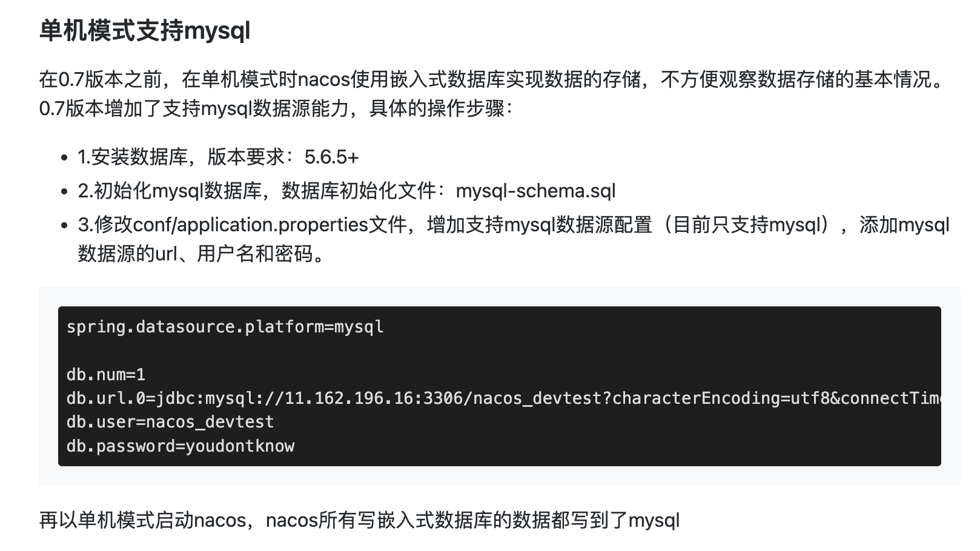Click the db.user=nacos_devtest code line
980x551 pixels.
(170, 422)
